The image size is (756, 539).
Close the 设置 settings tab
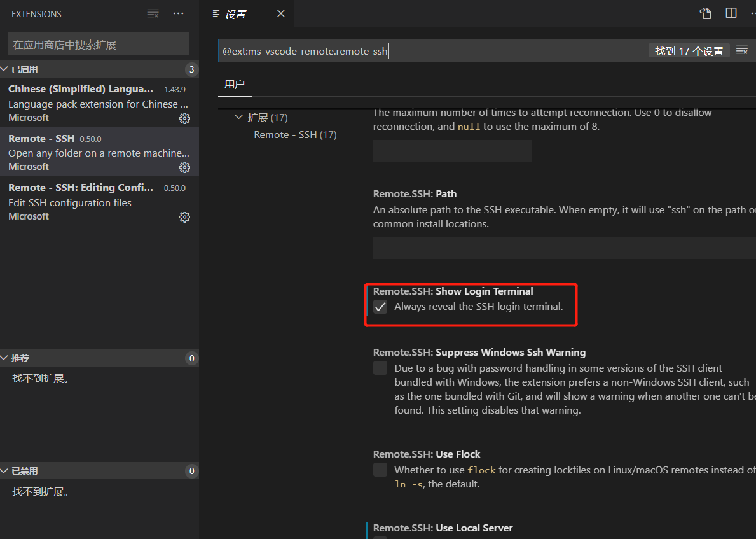tap(280, 13)
